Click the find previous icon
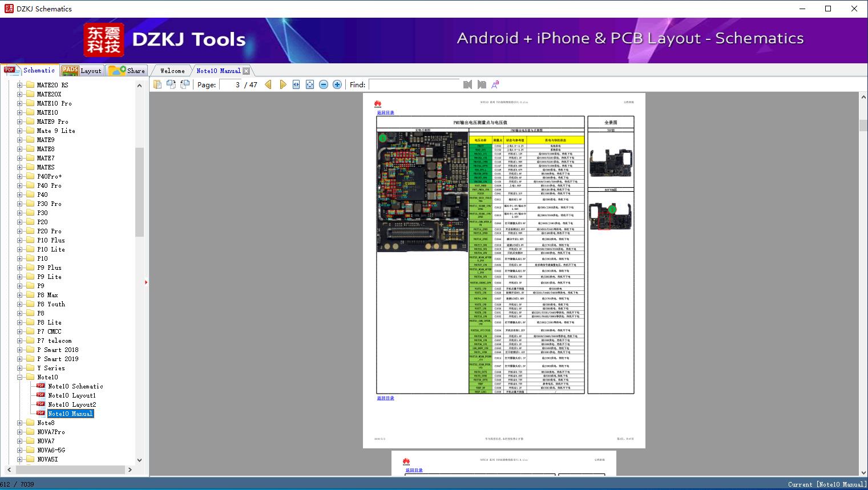Image resolution: width=868 pixels, height=490 pixels. point(467,84)
